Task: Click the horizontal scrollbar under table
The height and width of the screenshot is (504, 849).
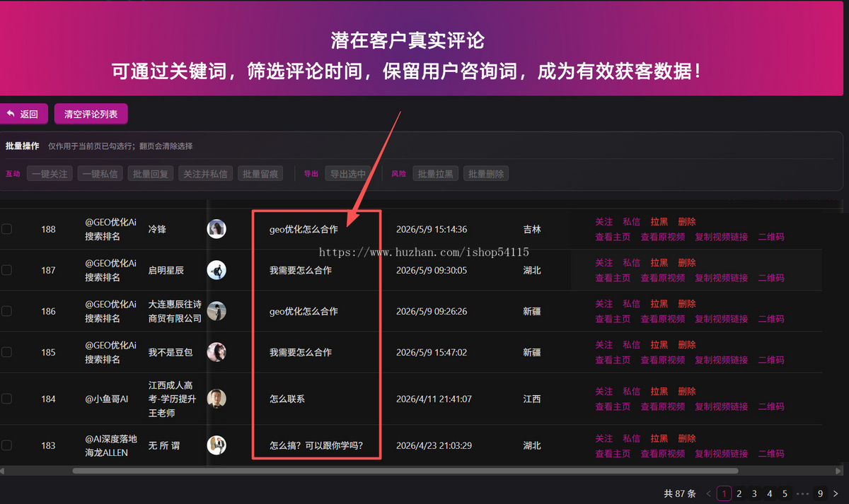Action: click(x=407, y=471)
